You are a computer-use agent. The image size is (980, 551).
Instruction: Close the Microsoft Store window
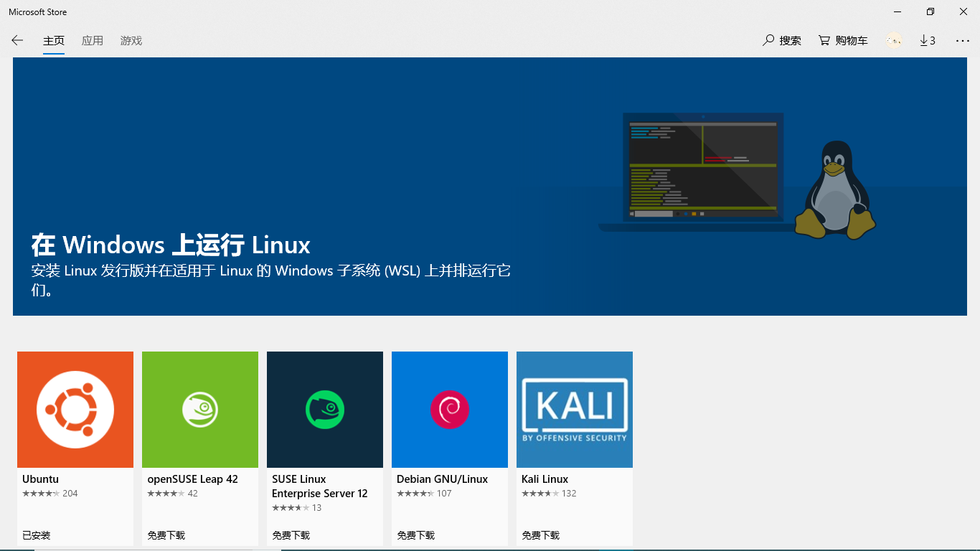click(x=963, y=11)
